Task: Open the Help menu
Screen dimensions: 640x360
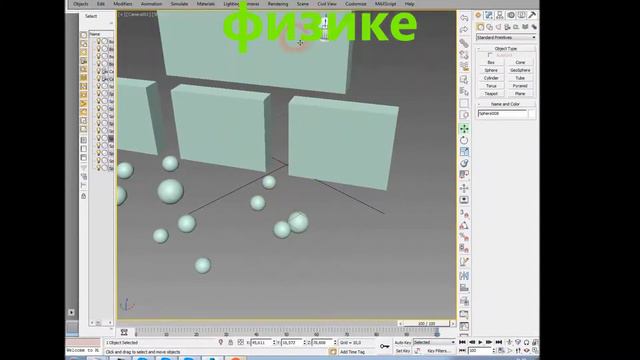Action: [409, 4]
